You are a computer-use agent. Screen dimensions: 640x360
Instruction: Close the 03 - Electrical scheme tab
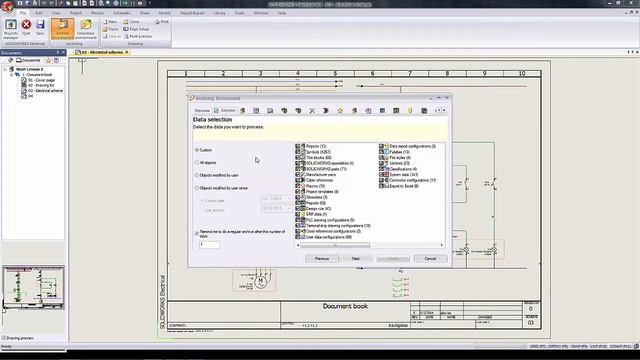click(x=127, y=52)
